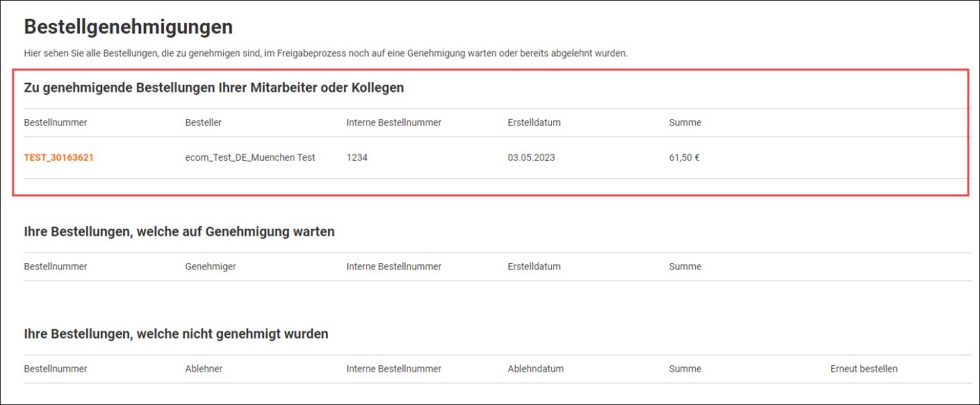The width and height of the screenshot is (980, 405).
Task: Click internal order number 1234
Action: (x=357, y=158)
